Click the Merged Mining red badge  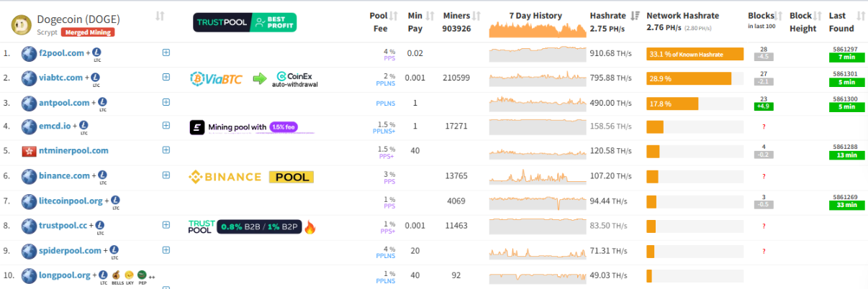(88, 32)
